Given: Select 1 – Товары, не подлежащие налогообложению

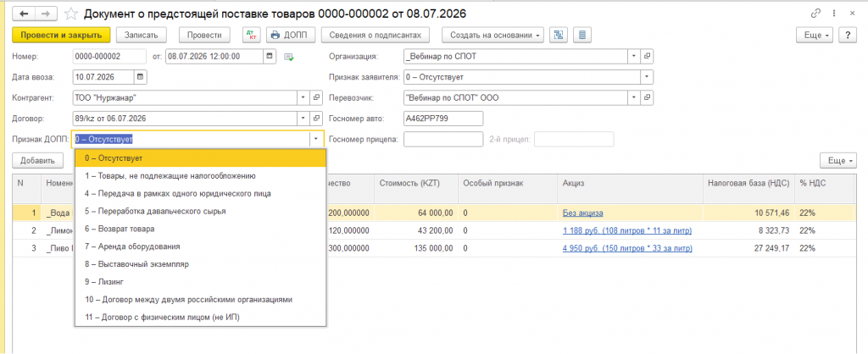Looking at the screenshot, I should (x=200, y=176).
